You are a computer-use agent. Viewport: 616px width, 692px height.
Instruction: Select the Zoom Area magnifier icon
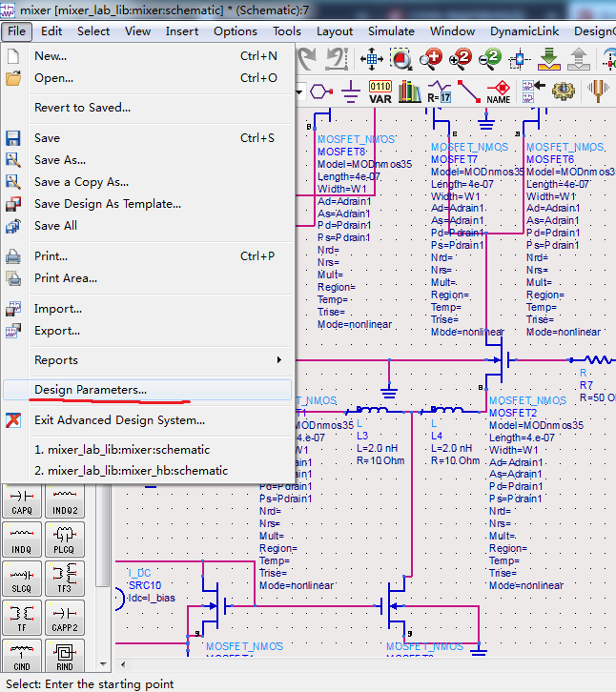(x=400, y=59)
